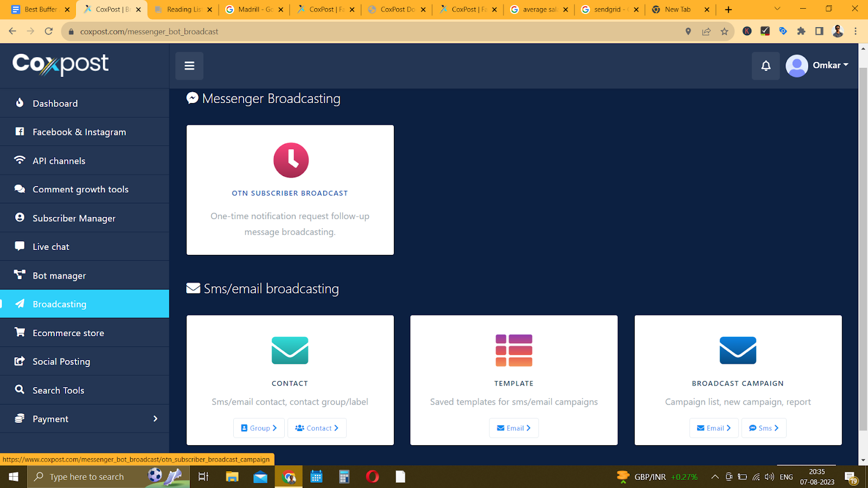Viewport: 868px width, 488px height.
Task: Expand the Payment submenu chevron
Action: pos(155,419)
